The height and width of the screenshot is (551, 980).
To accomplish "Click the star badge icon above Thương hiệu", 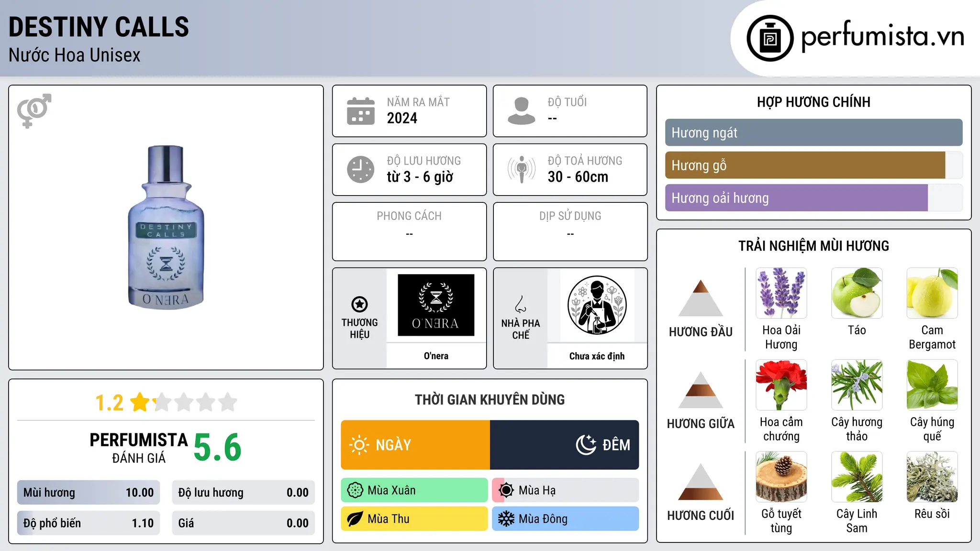I will [359, 304].
